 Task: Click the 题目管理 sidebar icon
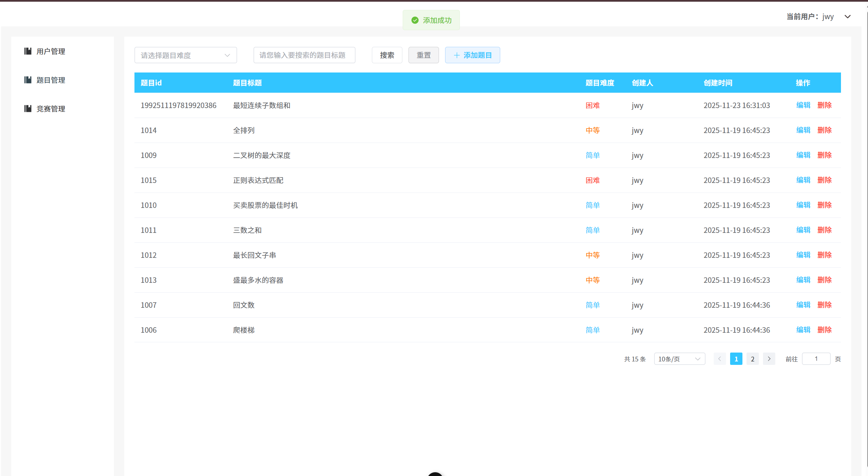tap(28, 80)
